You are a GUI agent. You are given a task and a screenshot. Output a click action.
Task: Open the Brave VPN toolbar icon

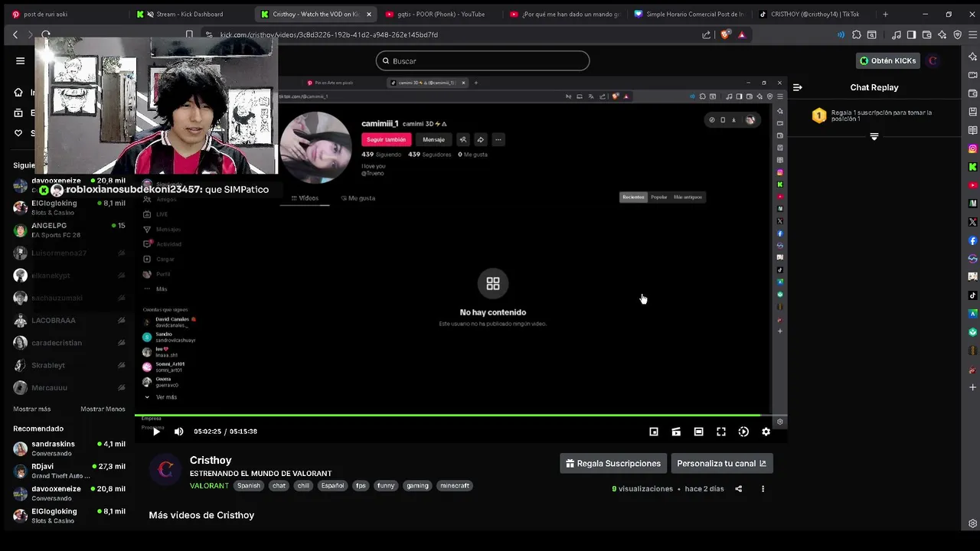pyautogui.click(x=957, y=34)
